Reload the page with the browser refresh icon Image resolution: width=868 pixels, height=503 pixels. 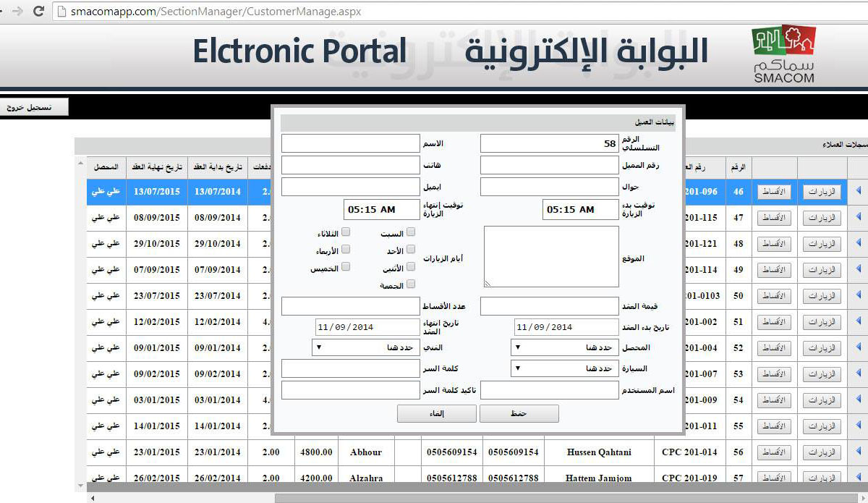pyautogui.click(x=38, y=12)
